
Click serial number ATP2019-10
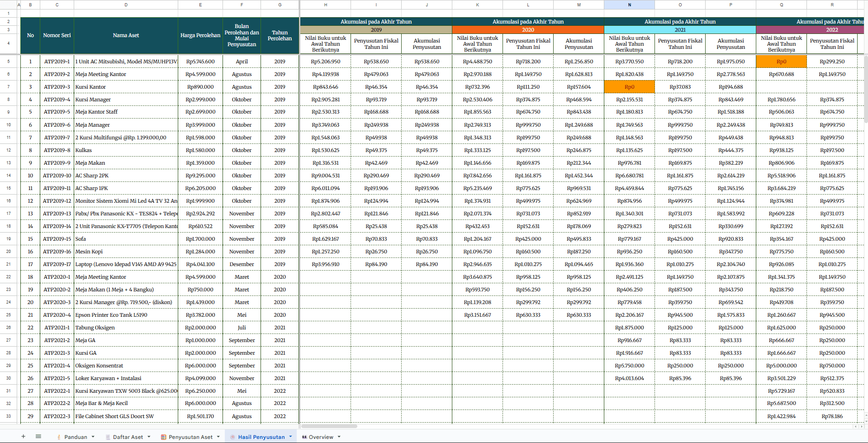click(x=57, y=175)
